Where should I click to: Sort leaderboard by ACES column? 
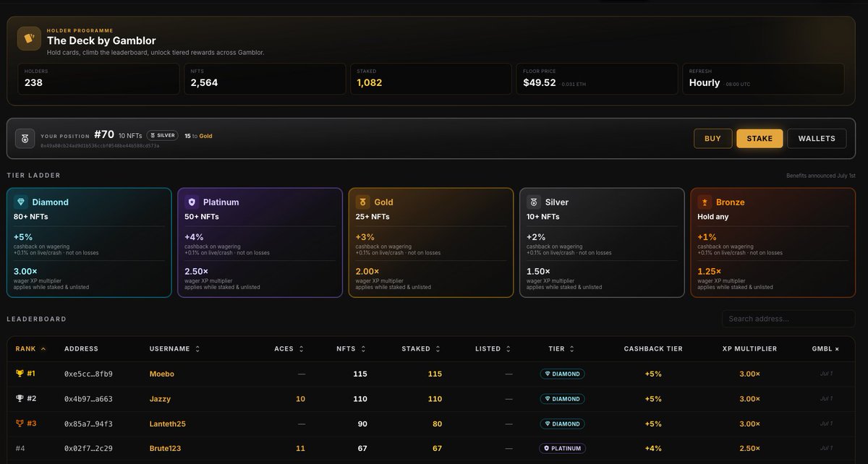[289, 348]
